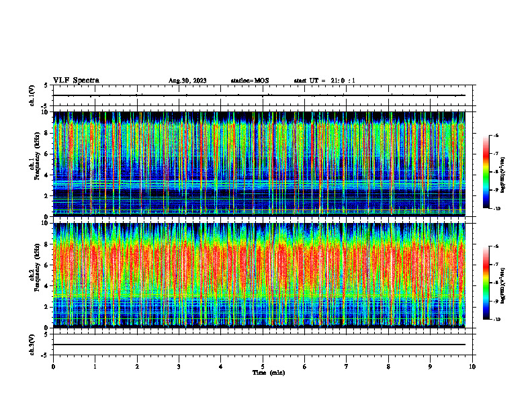Click the ch.2 "Frequency (kHz)" axis label

click(37, 267)
